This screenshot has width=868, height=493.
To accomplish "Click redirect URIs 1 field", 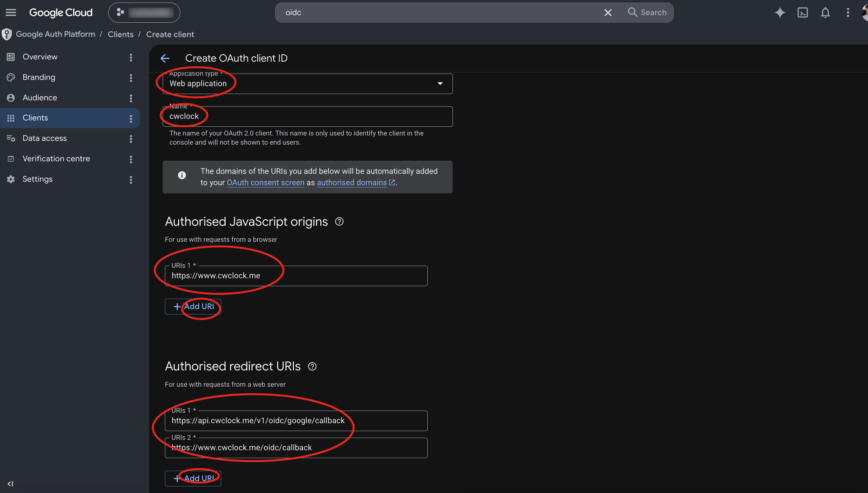I will (296, 421).
